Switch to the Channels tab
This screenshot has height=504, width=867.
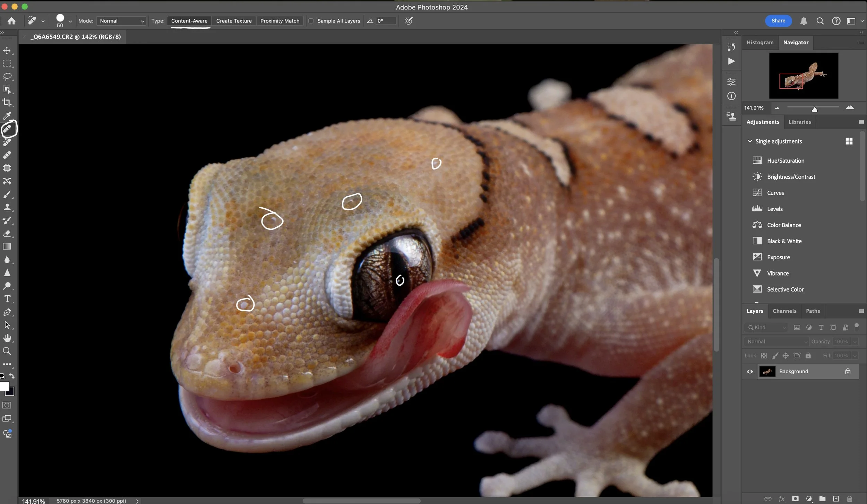[784, 311]
